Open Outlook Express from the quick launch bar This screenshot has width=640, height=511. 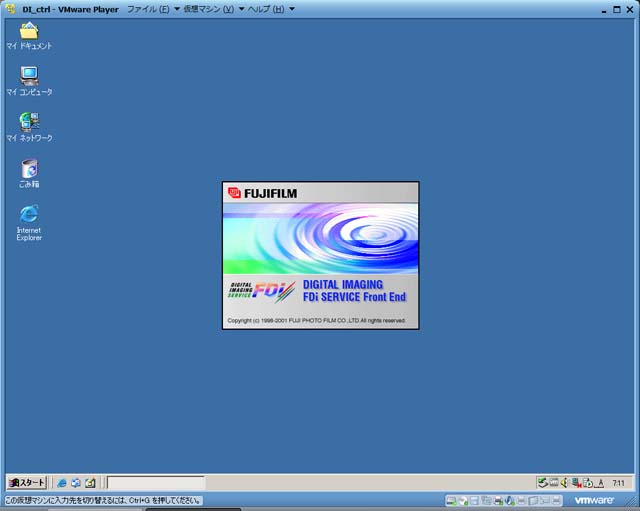click(76, 483)
